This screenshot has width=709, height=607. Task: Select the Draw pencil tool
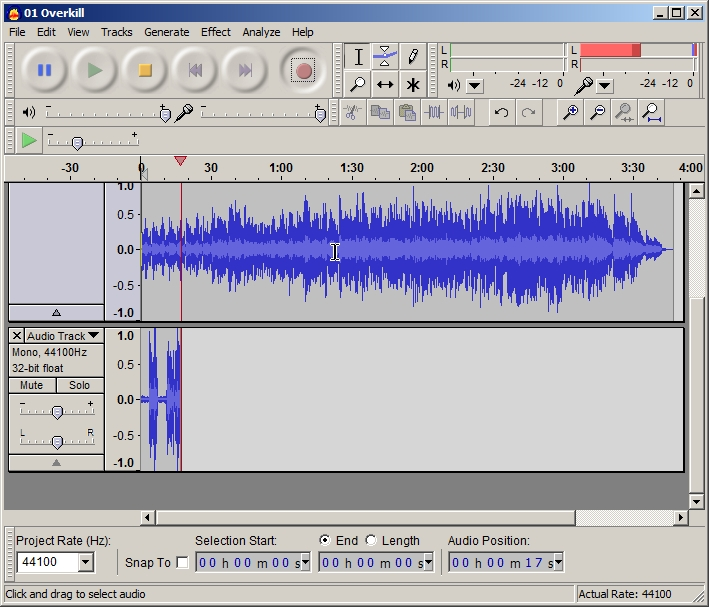412,56
